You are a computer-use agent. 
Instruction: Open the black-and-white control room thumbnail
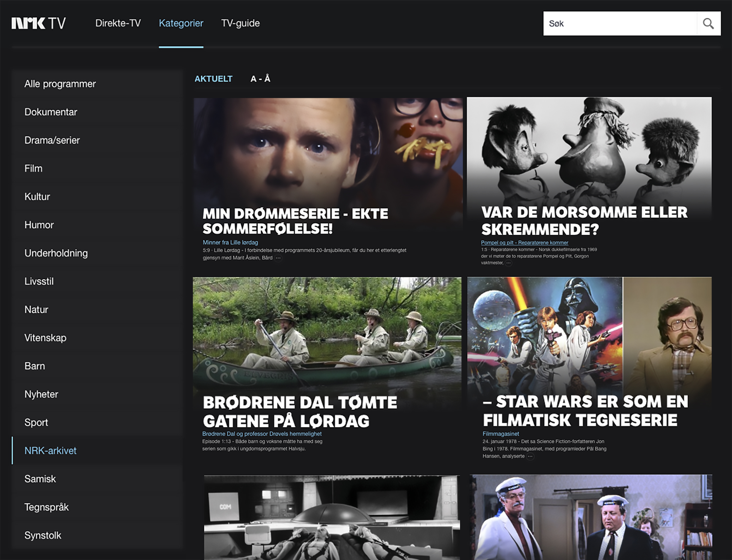pos(332,518)
